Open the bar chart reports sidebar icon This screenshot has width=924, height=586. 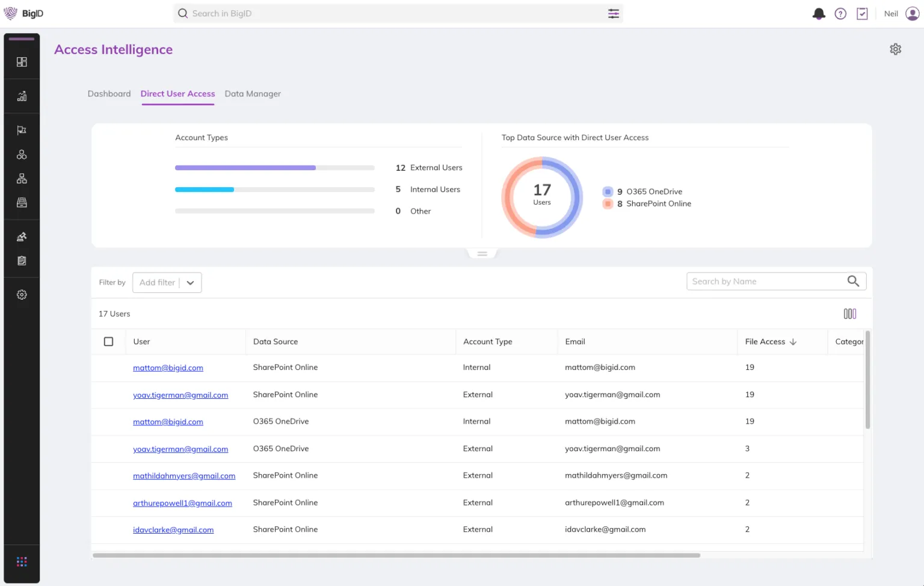click(22, 96)
